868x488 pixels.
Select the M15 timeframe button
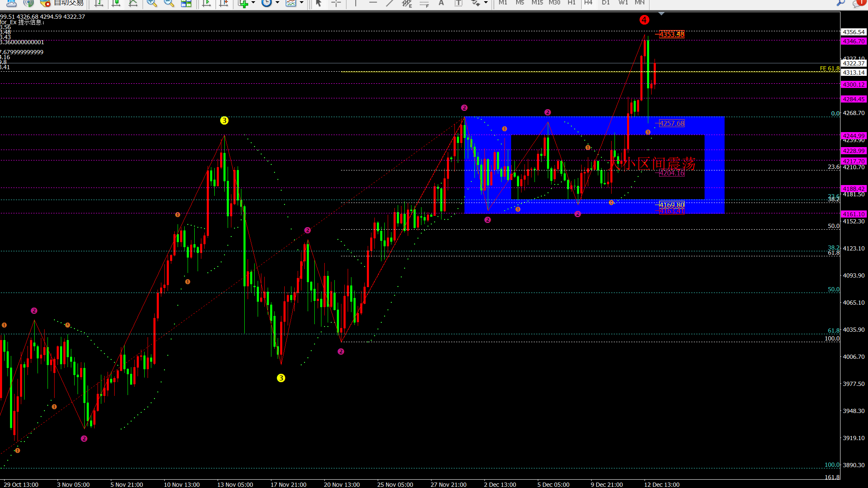(x=537, y=3)
